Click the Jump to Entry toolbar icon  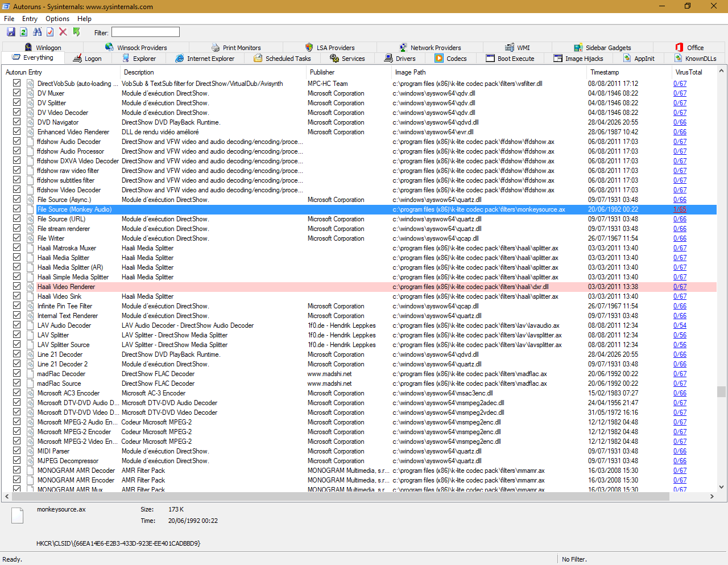click(76, 32)
